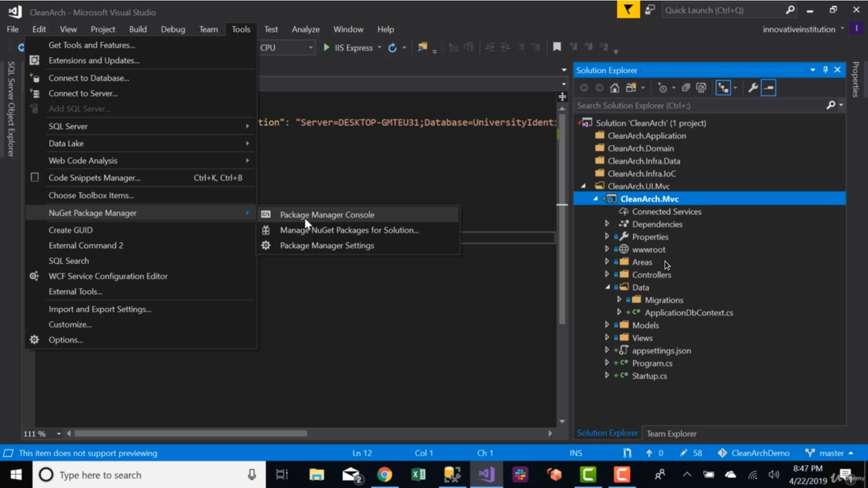Pin the Solution Explorer panel

825,70
